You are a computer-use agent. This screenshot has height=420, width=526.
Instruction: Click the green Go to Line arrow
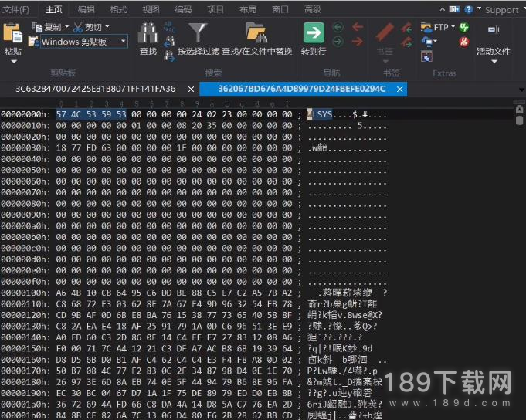[x=313, y=32]
